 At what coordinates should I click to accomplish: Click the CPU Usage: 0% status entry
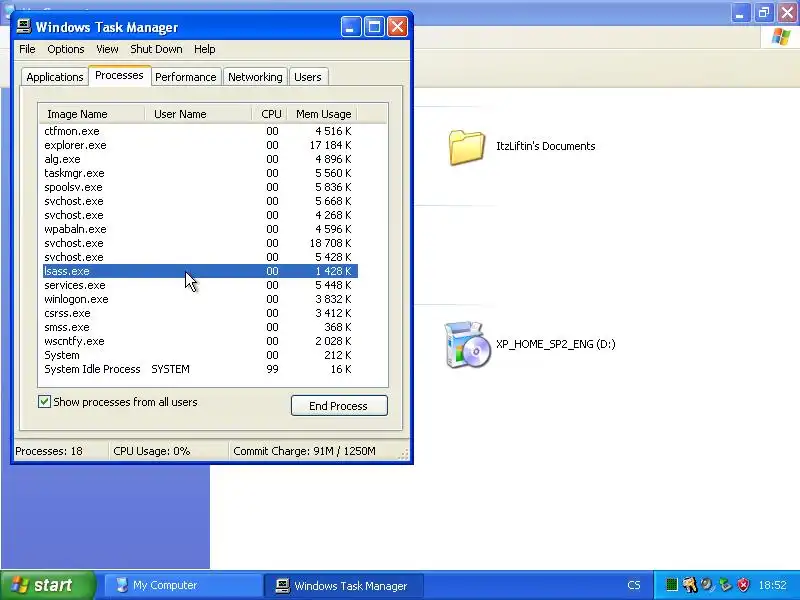point(152,451)
